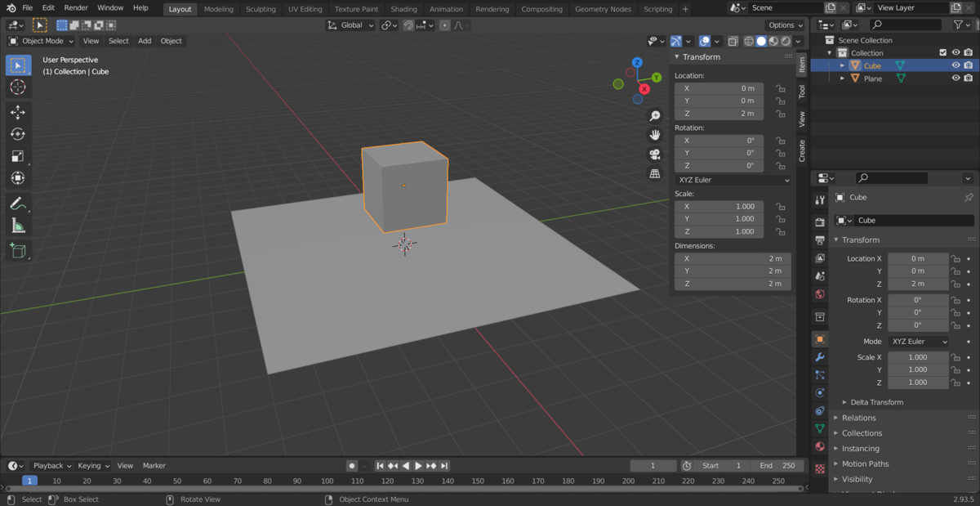Open the Item sidebar tab
The width and height of the screenshot is (980, 506).
tap(802, 65)
